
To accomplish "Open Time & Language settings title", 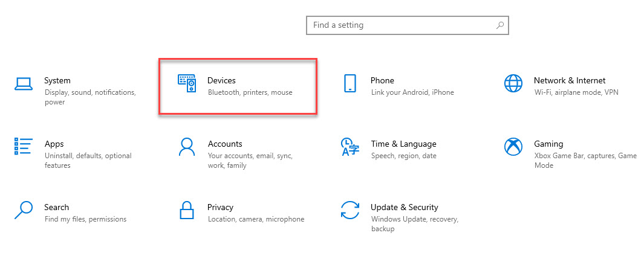I will [x=404, y=144].
